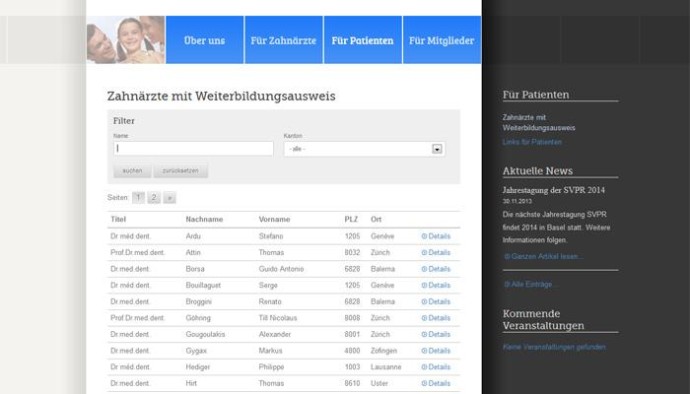
Task: Click surname cell Gougoulakis
Action: coord(205,334)
